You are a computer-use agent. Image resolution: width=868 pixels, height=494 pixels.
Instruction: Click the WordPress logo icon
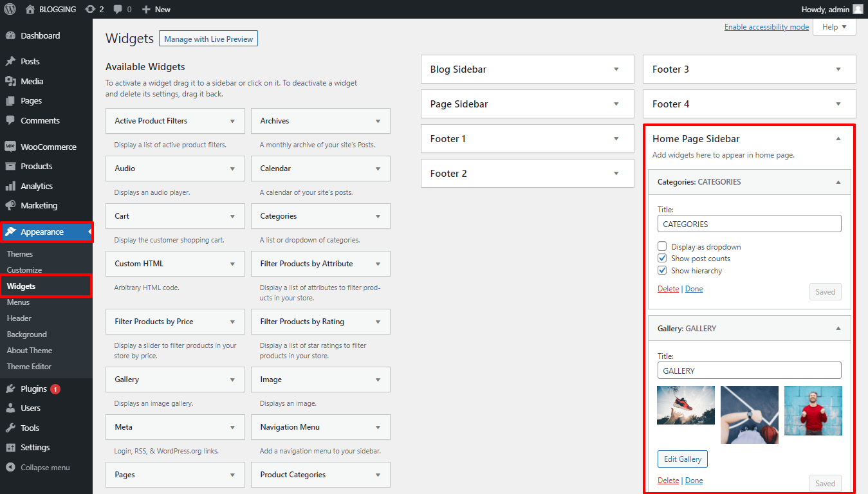point(10,9)
